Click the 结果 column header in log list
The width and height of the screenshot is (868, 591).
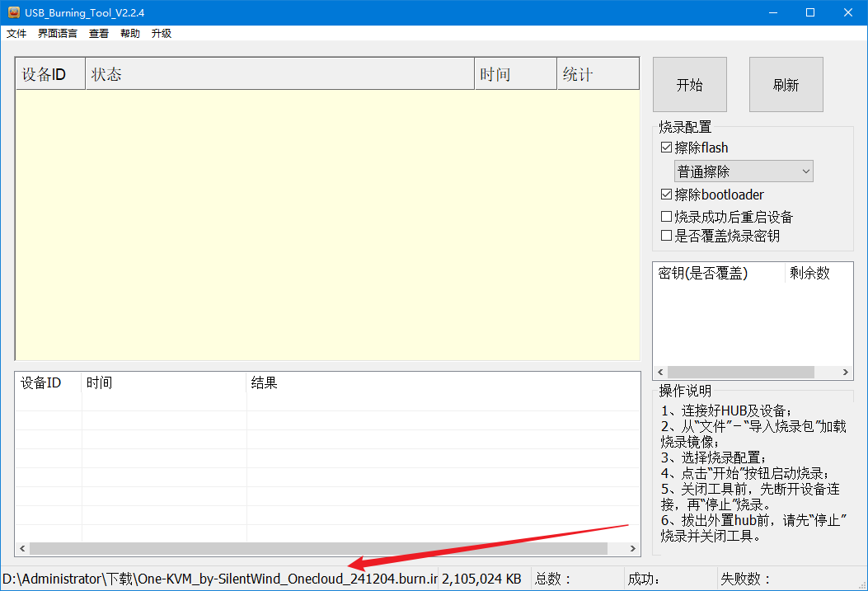(443, 383)
